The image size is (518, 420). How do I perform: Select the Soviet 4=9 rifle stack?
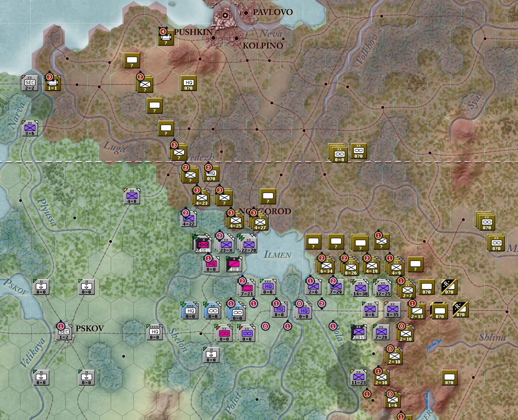395,266
